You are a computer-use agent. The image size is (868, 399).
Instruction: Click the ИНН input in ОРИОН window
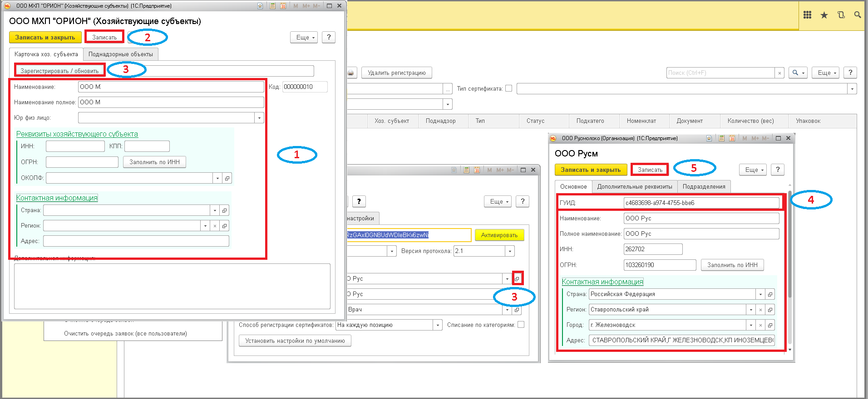[x=75, y=146]
